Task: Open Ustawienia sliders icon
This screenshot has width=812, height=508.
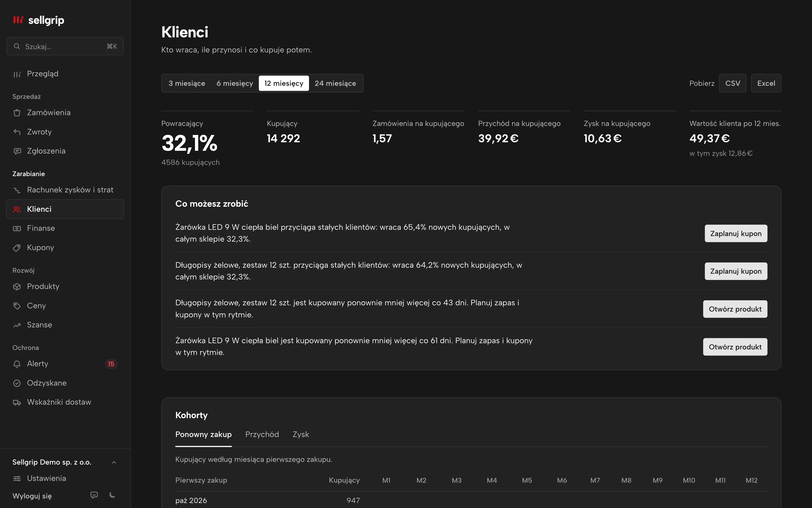Action: 17,478
